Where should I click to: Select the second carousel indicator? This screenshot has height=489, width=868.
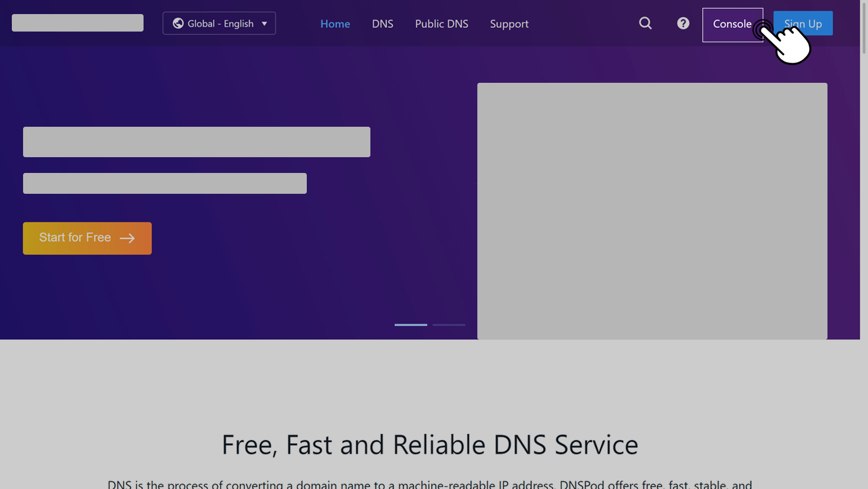click(x=449, y=325)
